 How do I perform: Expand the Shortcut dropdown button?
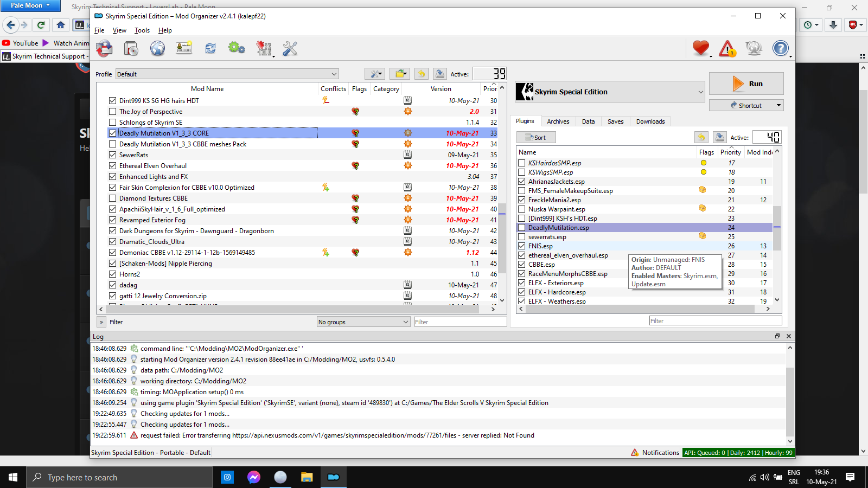point(779,105)
